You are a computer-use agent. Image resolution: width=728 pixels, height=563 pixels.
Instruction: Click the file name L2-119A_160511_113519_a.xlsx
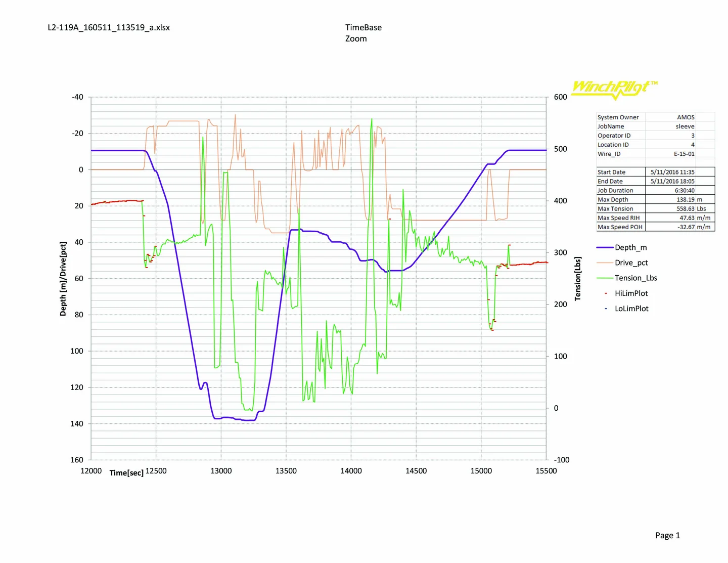109,28
